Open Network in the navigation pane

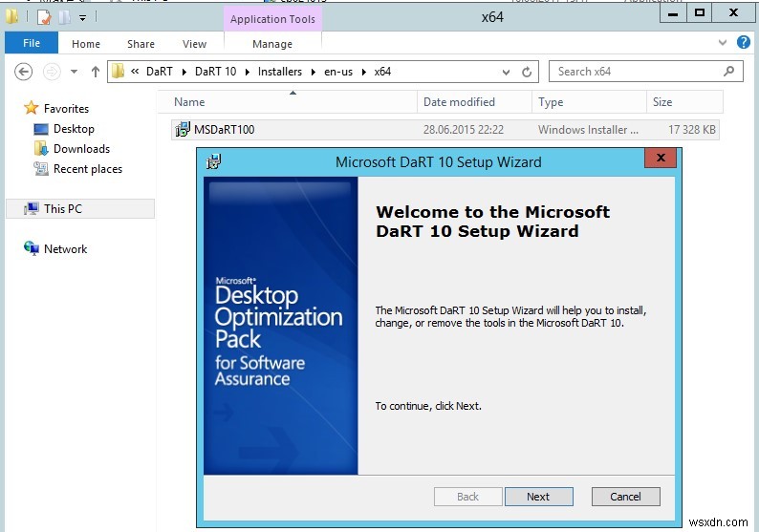[65, 249]
